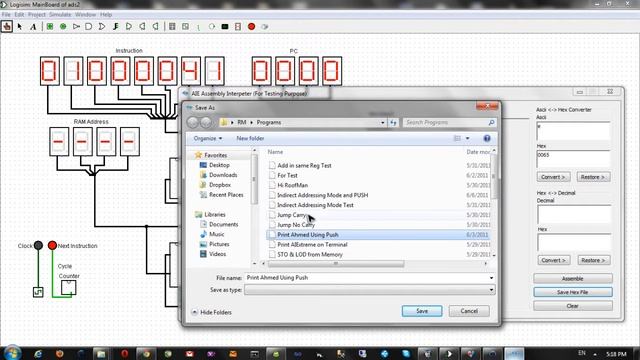The height and width of the screenshot is (360, 640).
Task: Open the view options dropdown arrow
Action: tap(467, 138)
